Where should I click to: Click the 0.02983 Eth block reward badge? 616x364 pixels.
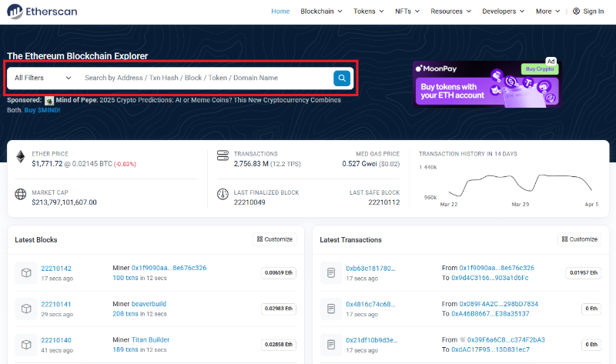(279, 309)
